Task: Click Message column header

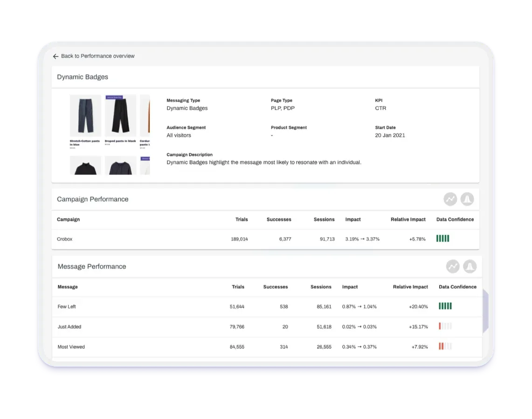Action: [x=68, y=287]
